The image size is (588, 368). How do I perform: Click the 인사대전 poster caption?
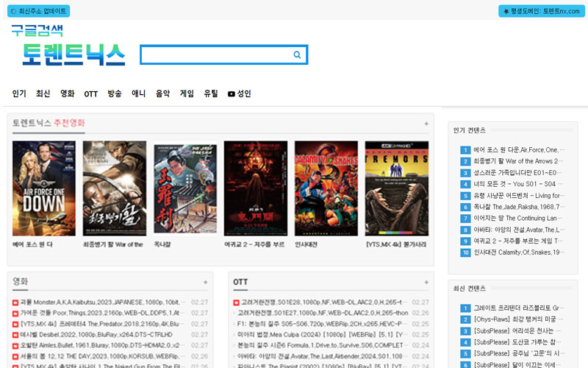pyautogui.click(x=306, y=244)
